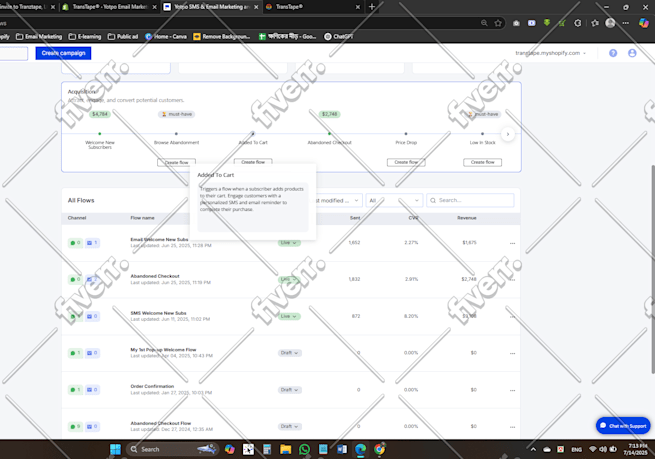Click the taskbar Search box
Viewport: 655px width, 459px height.
[x=171, y=449]
